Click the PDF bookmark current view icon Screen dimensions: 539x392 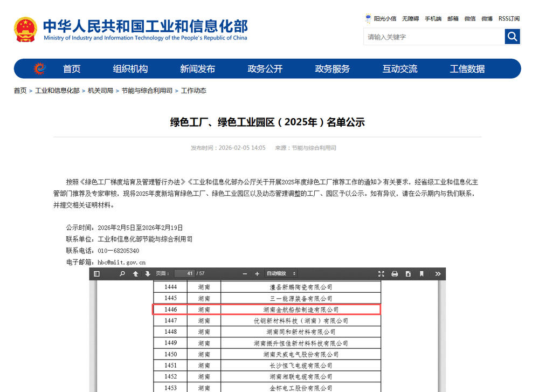pyautogui.click(x=421, y=274)
